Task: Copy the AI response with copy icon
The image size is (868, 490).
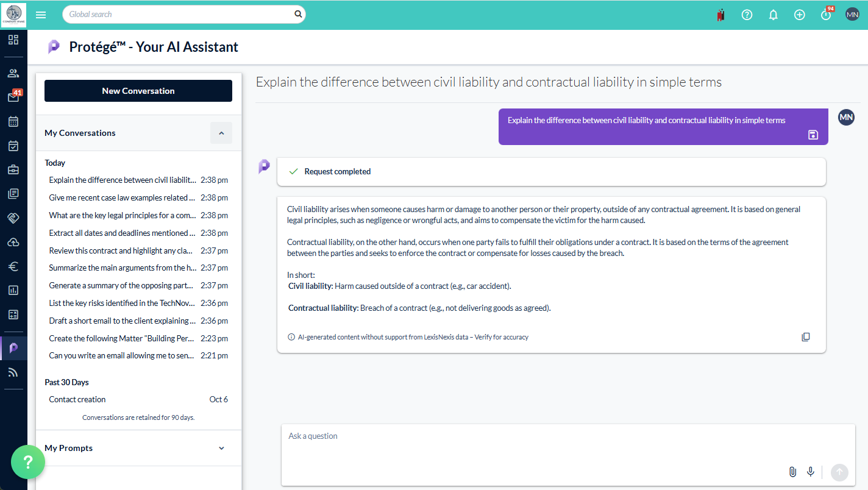Action: pos(805,337)
